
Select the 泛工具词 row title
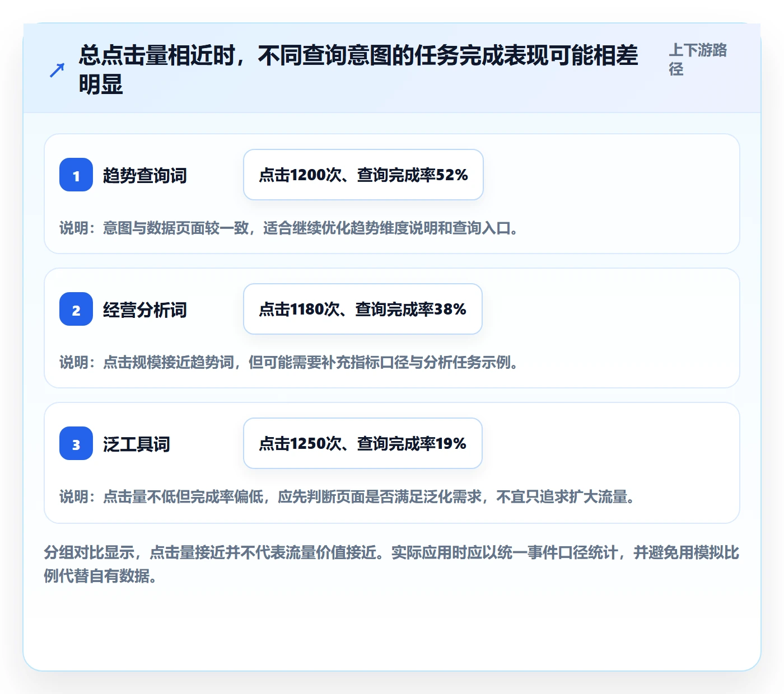click(x=137, y=444)
